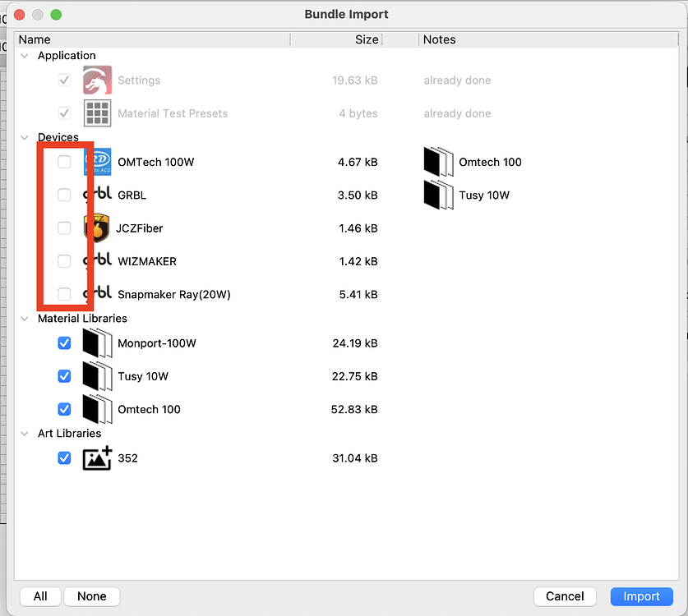Click the 352 art library image icon
688x616 pixels.
pos(98,458)
